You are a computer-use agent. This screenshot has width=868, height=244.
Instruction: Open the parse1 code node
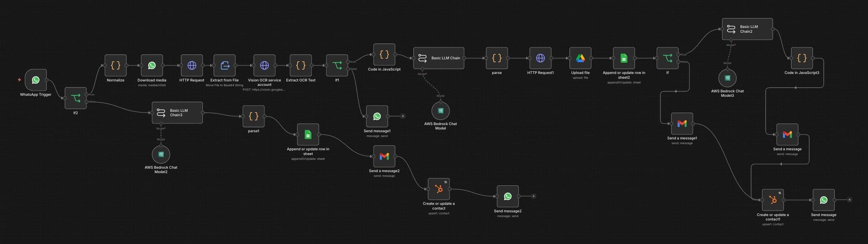(x=254, y=117)
